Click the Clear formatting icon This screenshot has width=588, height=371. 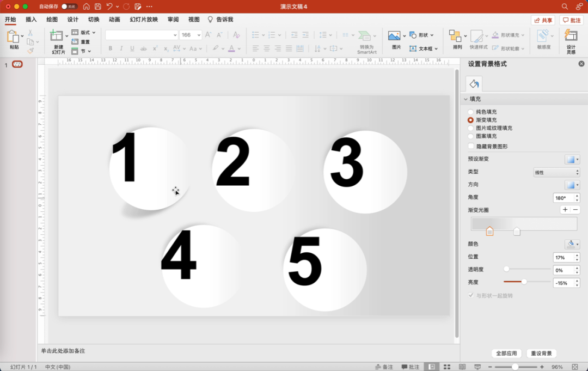click(236, 35)
